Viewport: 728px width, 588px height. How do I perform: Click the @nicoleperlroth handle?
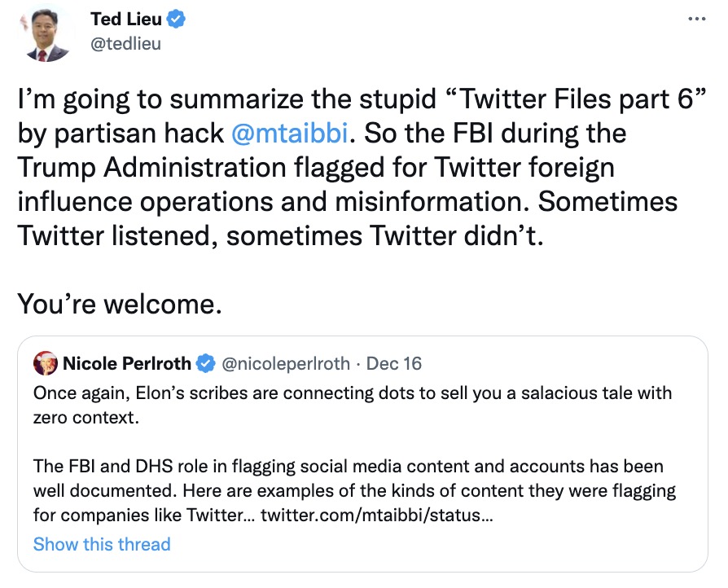(x=286, y=363)
